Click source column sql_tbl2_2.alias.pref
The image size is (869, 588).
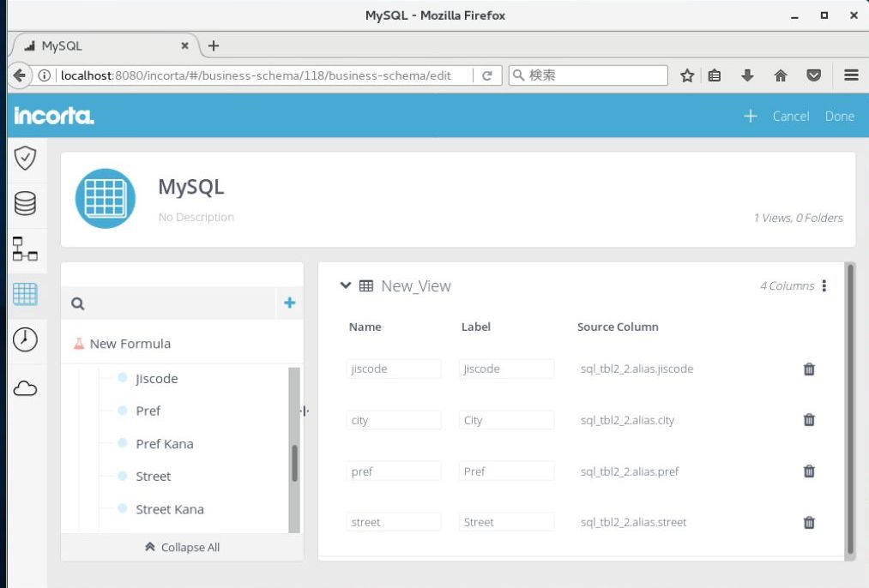click(630, 471)
